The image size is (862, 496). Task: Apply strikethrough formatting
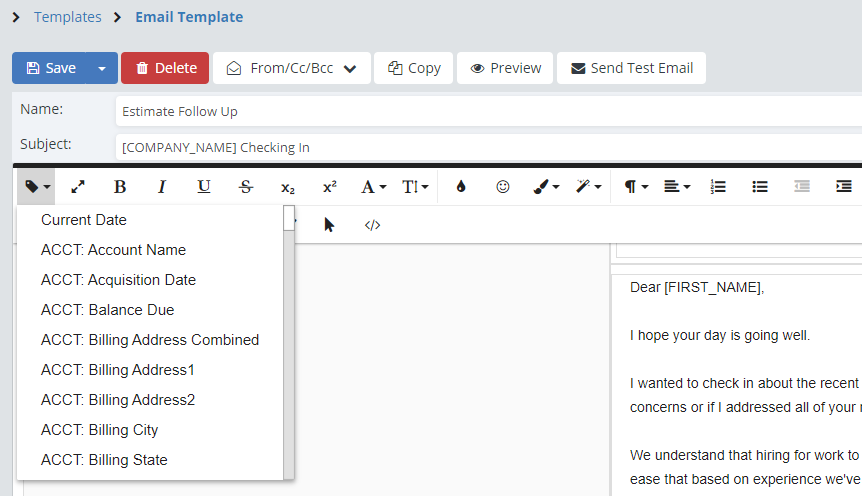coord(246,187)
